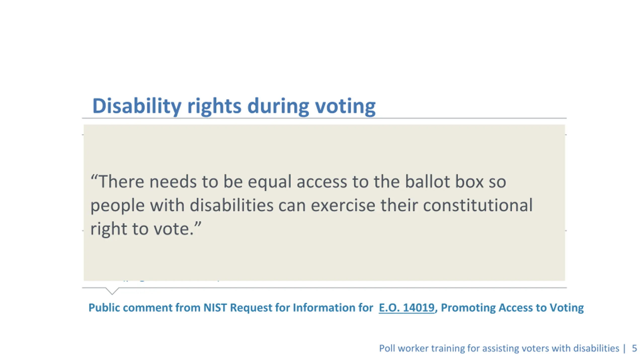
Task: Click the caption text Public comment from NIST
Action: pyautogui.click(x=158, y=308)
